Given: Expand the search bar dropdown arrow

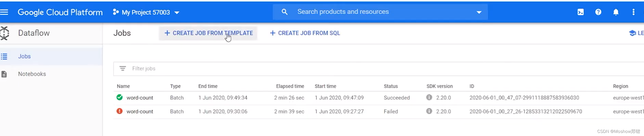Looking at the screenshot, I should coord(479,12).
